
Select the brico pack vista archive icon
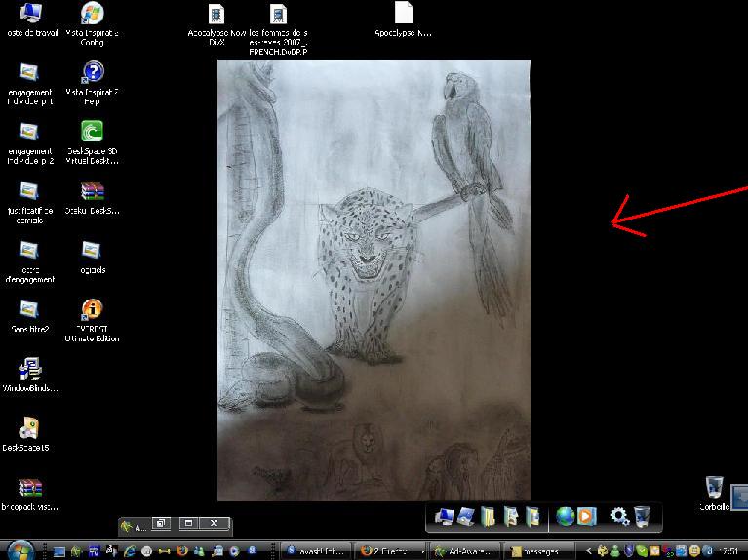point(29,494)
